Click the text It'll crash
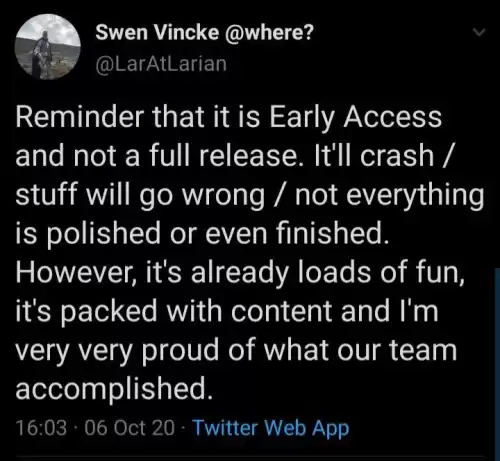Viewport: 500px width, 461px height. (x=374, y=156)
